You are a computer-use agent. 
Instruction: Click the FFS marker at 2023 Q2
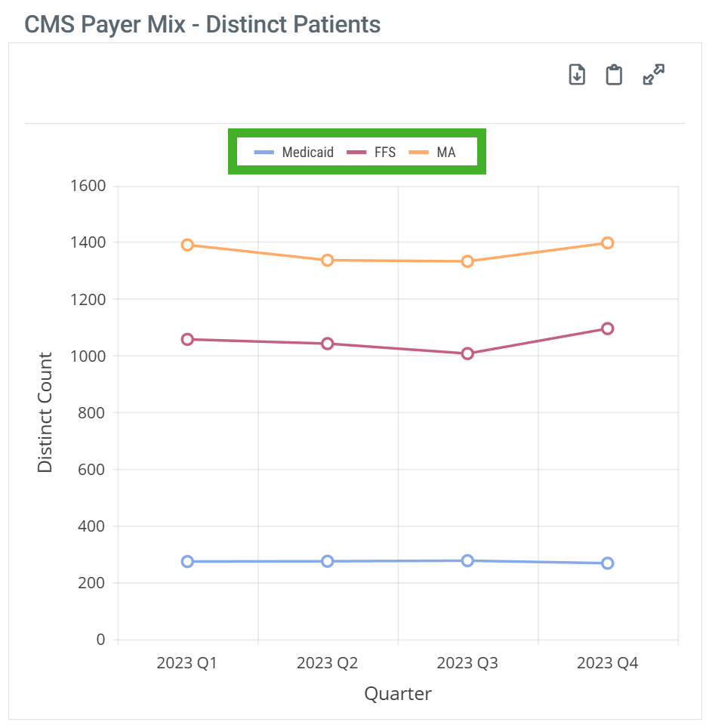[x=328, y=344]
